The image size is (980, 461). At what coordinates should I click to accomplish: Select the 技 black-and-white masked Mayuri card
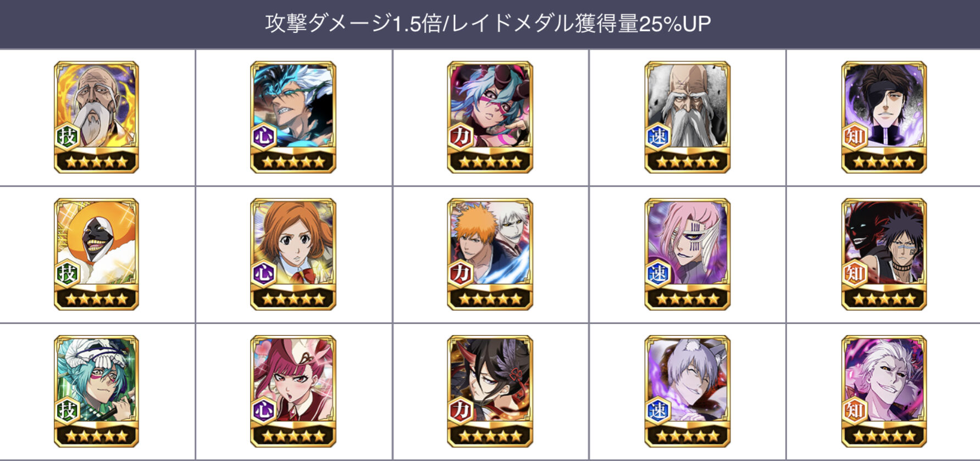pyautogui.click(x=96, y=254)
